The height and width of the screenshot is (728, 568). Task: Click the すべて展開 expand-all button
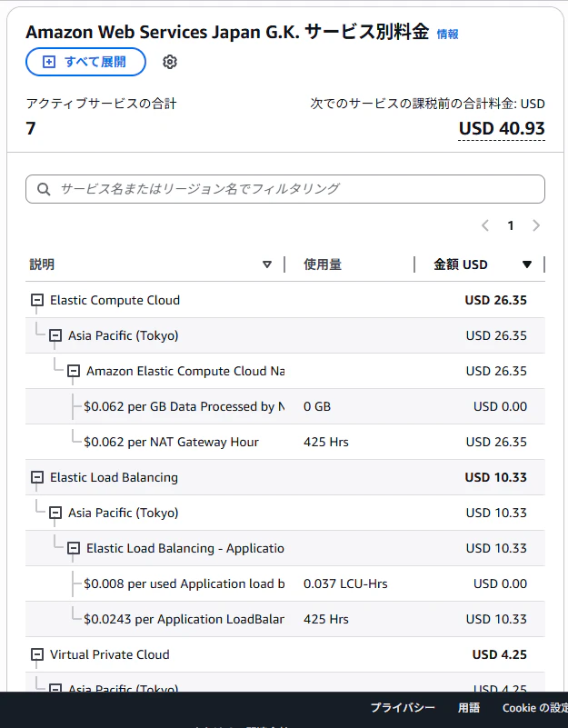pyautogui.click(x=86, y=62)
